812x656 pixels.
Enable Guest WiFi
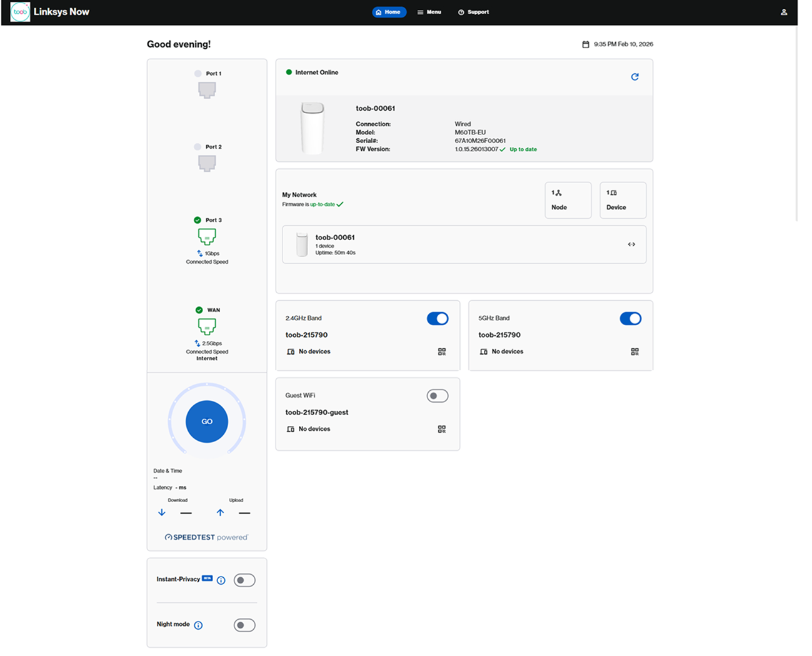click(x=438, y=395)
